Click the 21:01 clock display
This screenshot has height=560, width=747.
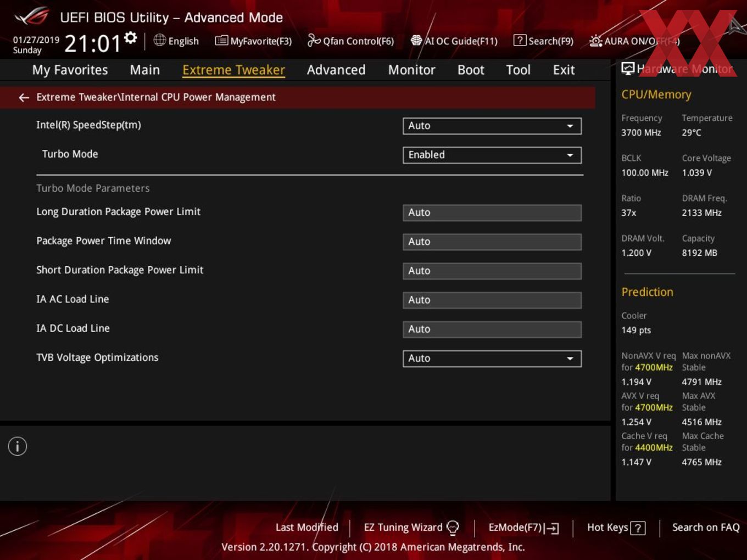(x=92, y=43)
